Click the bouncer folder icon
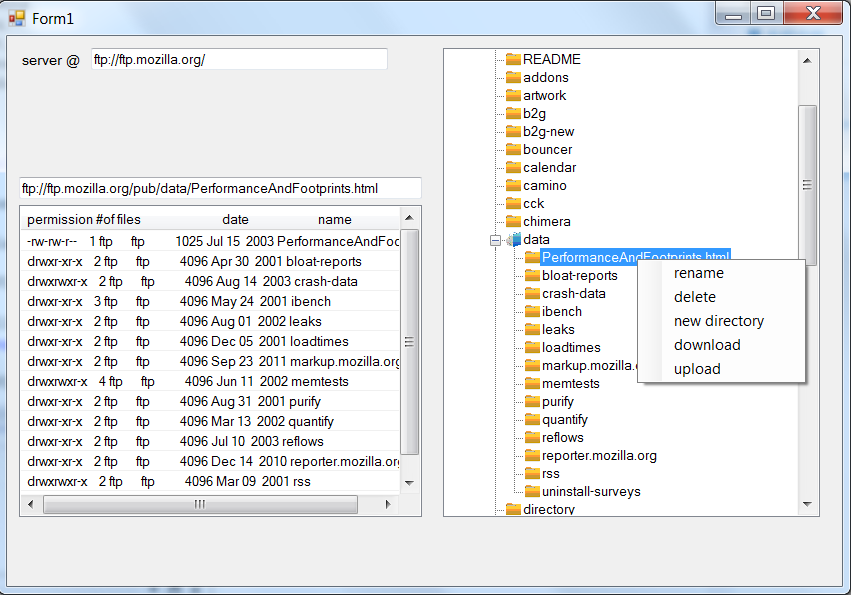The height and width of the screenshot is (595, 851). [x=513, y=149]
